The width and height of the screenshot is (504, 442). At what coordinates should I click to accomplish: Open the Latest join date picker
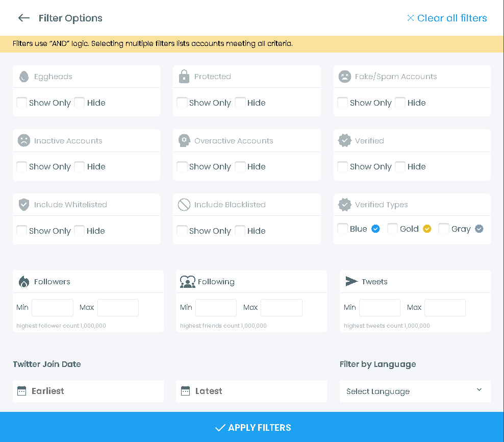pos(251,391)
